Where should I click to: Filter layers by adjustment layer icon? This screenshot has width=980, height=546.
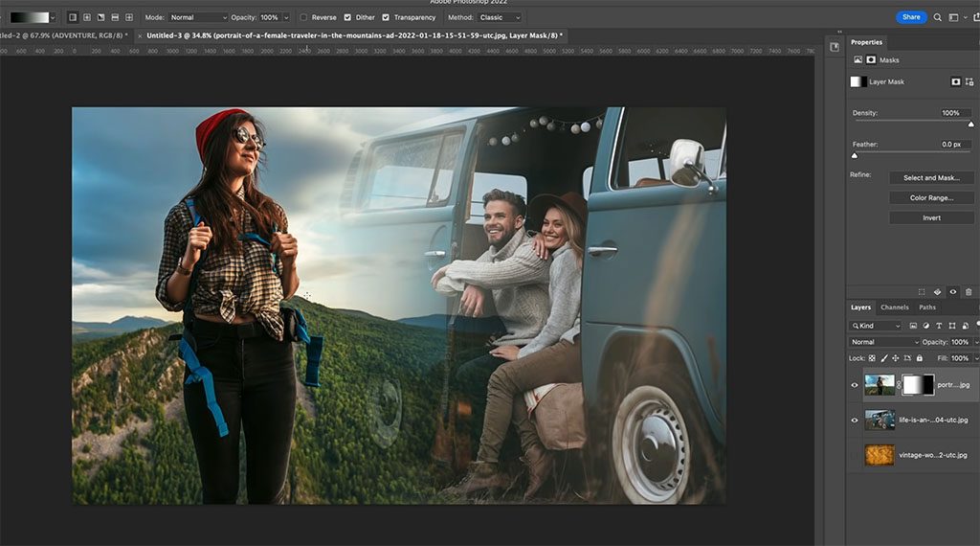point(925,326)
